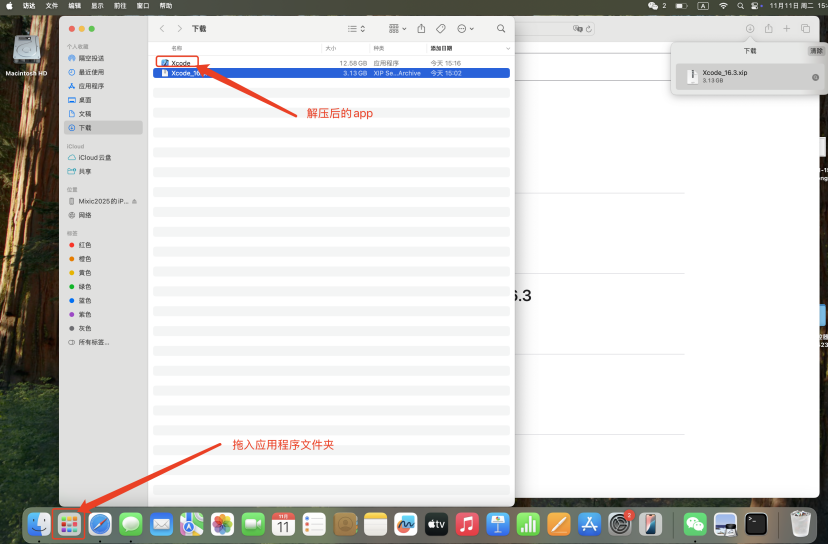This screenshot has height=544, width=828.
Task: Select Desktop (桌面) in sidebar
Action: (103, 100)
